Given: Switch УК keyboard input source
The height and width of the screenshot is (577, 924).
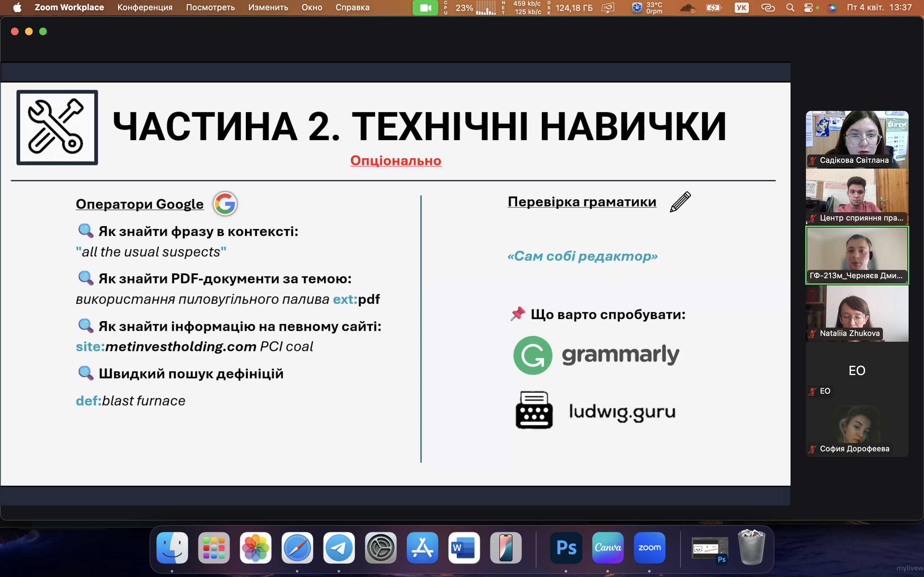Looking at the screenshot, I should (741, 8).
